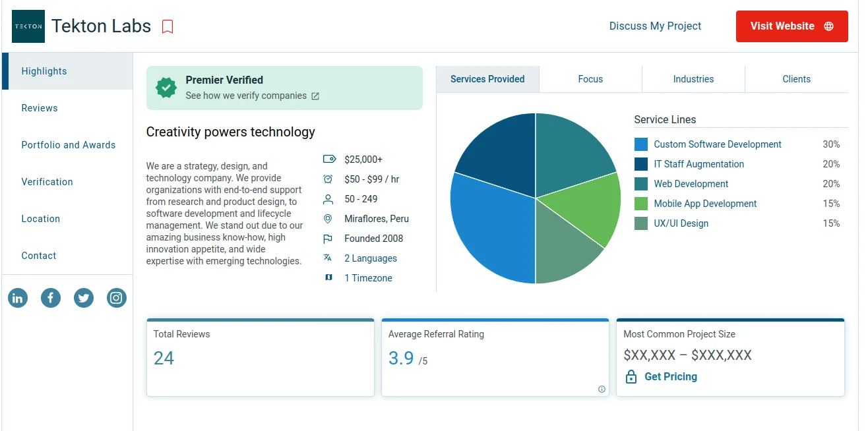Open UX/UI Design service link

click(681, 223)
